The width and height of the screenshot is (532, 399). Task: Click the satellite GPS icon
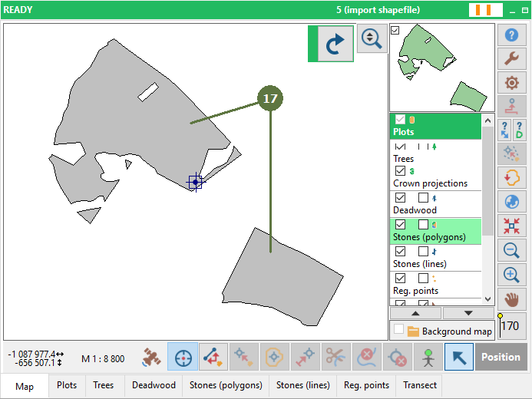[152, 358]
